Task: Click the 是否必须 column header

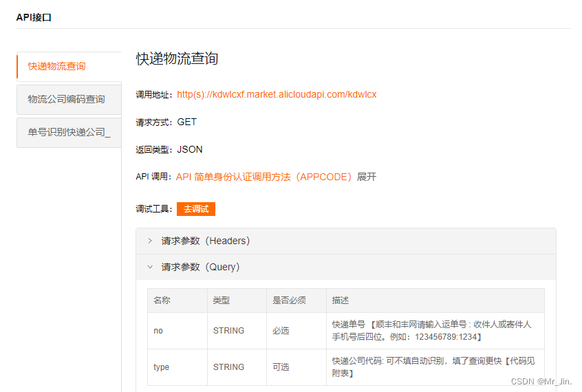Action: point(290,301)
